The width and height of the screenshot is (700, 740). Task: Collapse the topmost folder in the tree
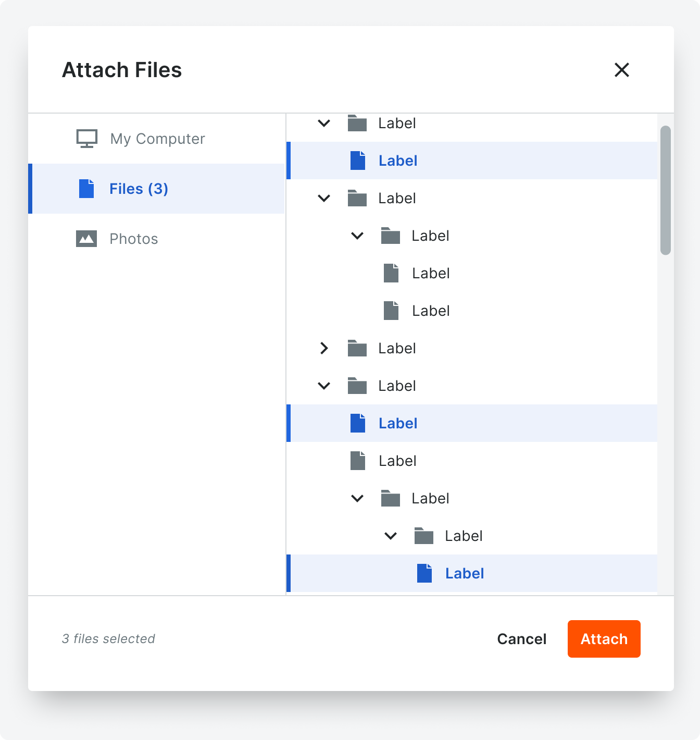324,124
